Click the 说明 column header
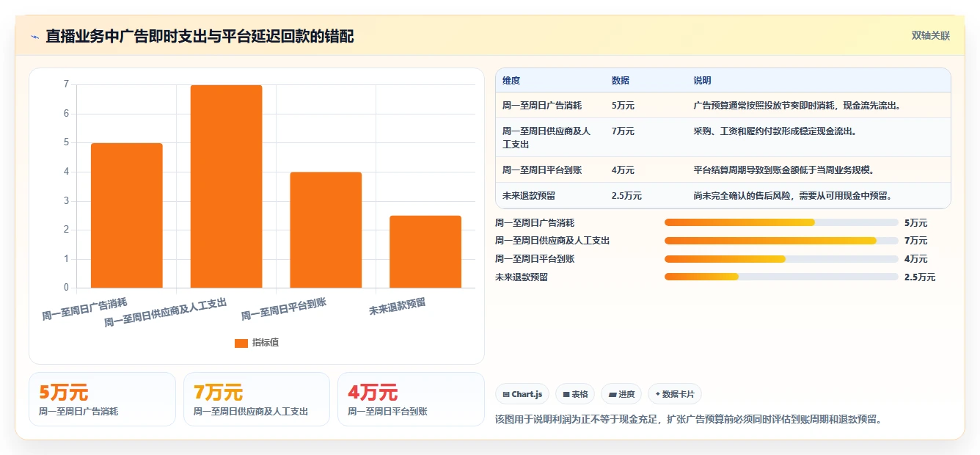Screen dimensions: 980x455 [702, 81]
